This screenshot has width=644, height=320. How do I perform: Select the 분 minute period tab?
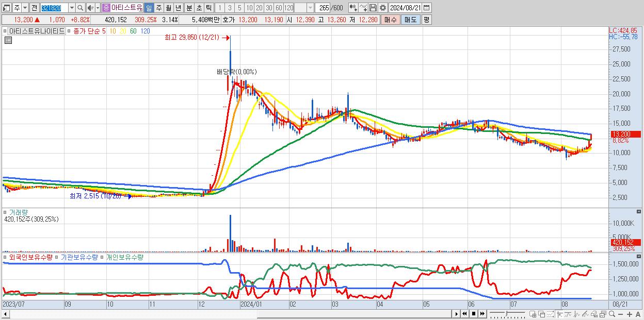(x=189, y=8)
